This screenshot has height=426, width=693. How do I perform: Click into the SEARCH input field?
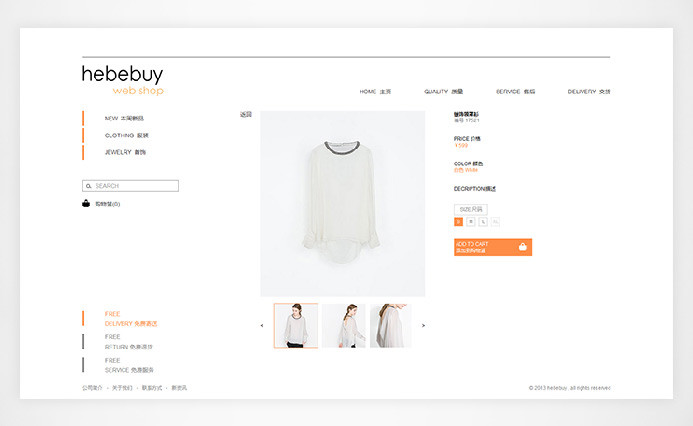click(135, 186)
